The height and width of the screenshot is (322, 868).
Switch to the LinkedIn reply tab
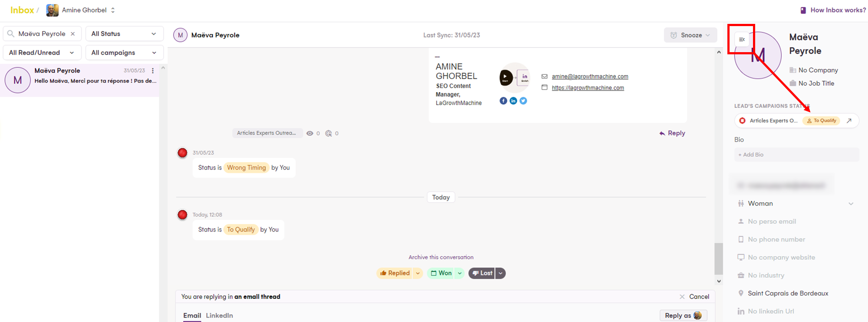[x=220, y=315]
